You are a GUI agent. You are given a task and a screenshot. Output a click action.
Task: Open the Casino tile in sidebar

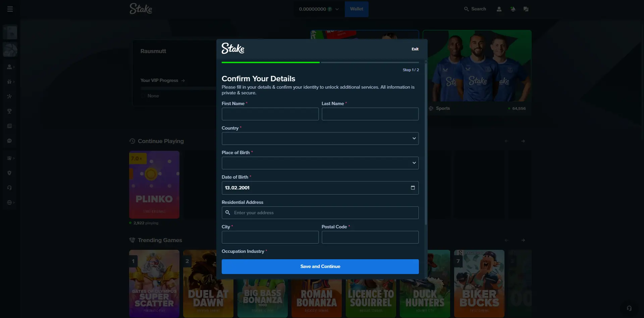click(10, 33)
